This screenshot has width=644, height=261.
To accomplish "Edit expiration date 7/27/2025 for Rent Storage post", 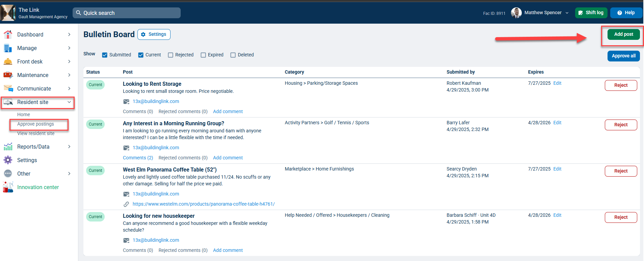I will [557, 83].
